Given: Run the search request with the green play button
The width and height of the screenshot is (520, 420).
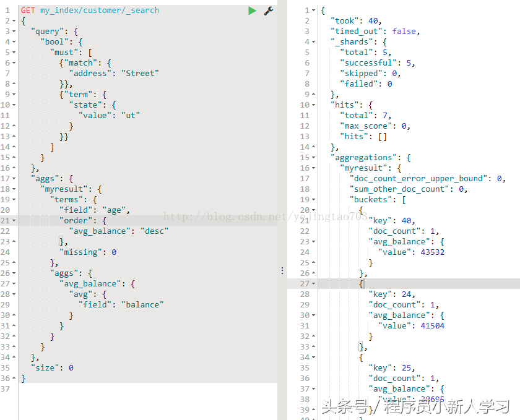Looking at the screenshot, I should 253,11.
